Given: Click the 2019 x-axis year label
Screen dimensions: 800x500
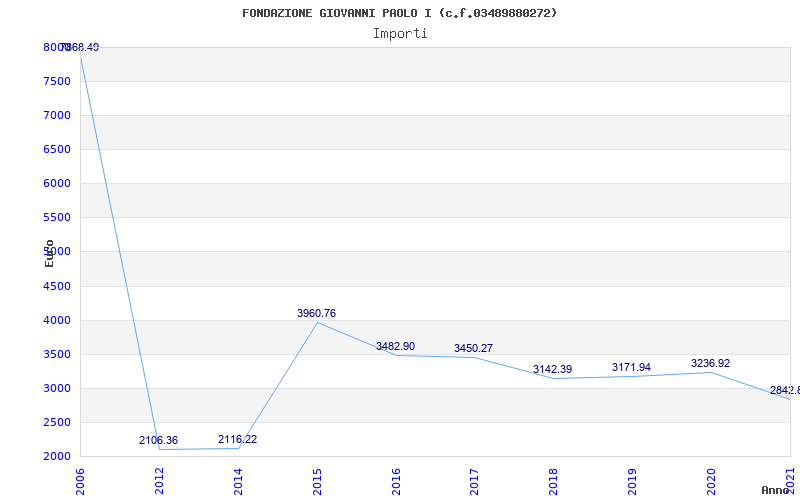Looking at the screenshot, I should pos(633,482).
